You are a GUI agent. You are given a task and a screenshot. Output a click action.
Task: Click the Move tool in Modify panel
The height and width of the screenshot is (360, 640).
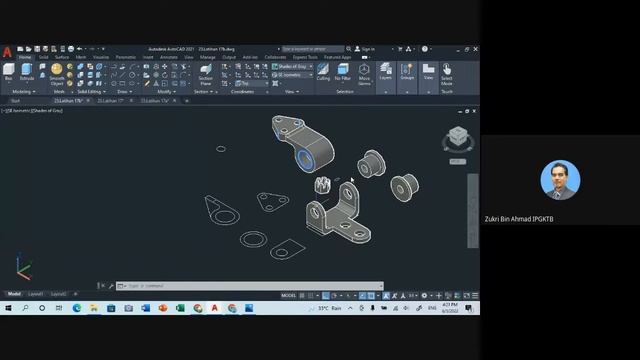(x=164, y=67)
